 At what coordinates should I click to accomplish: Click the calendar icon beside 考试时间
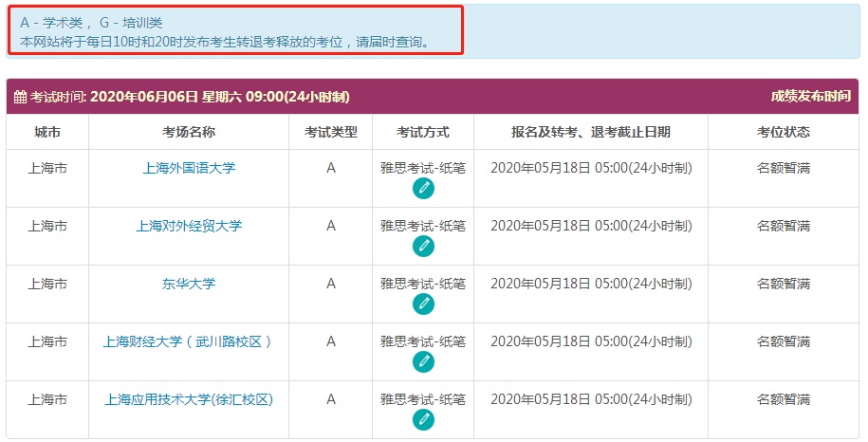coord(21,97)
